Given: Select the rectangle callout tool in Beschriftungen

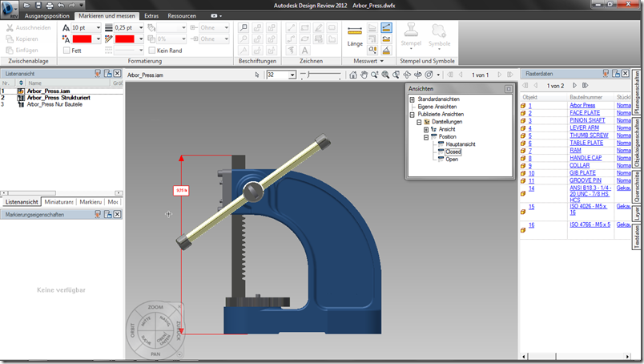Looking at the screenshot, I should [244, 27].
